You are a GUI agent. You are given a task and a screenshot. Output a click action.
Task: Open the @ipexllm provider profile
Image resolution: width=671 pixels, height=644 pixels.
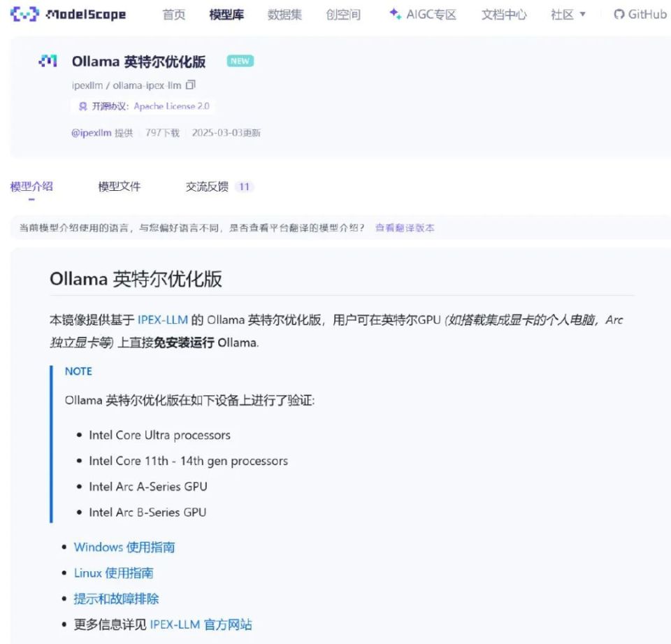(91, 133)
